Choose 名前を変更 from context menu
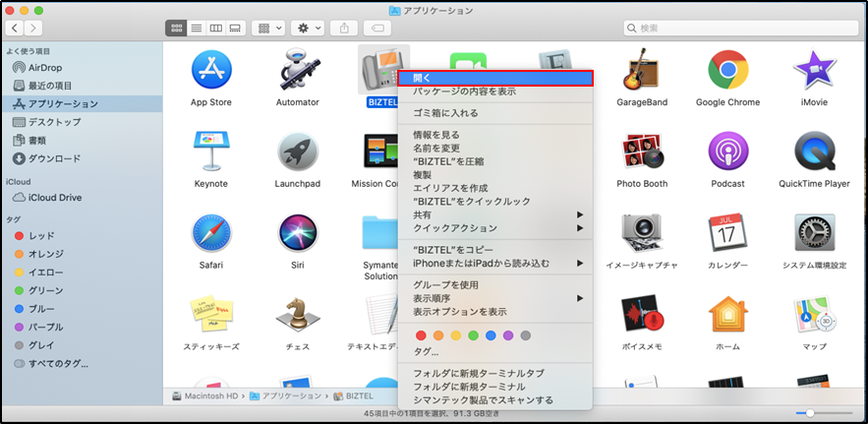The height and width of the screenshot is (424, 868). (x=494, y=148)
